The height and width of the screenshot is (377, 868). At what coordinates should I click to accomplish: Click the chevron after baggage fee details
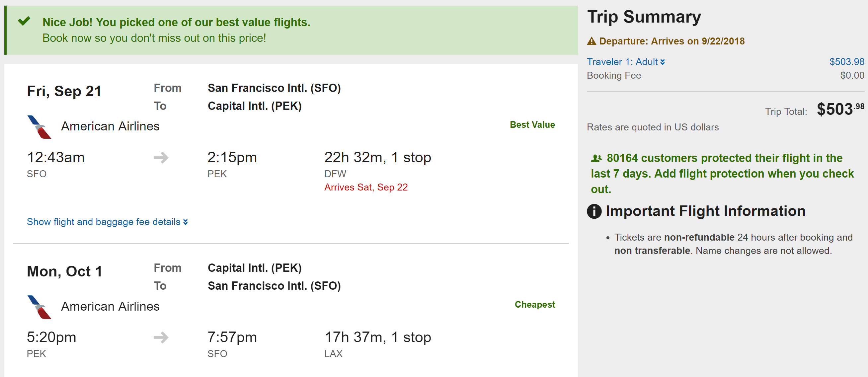click(x=185, y=222)
